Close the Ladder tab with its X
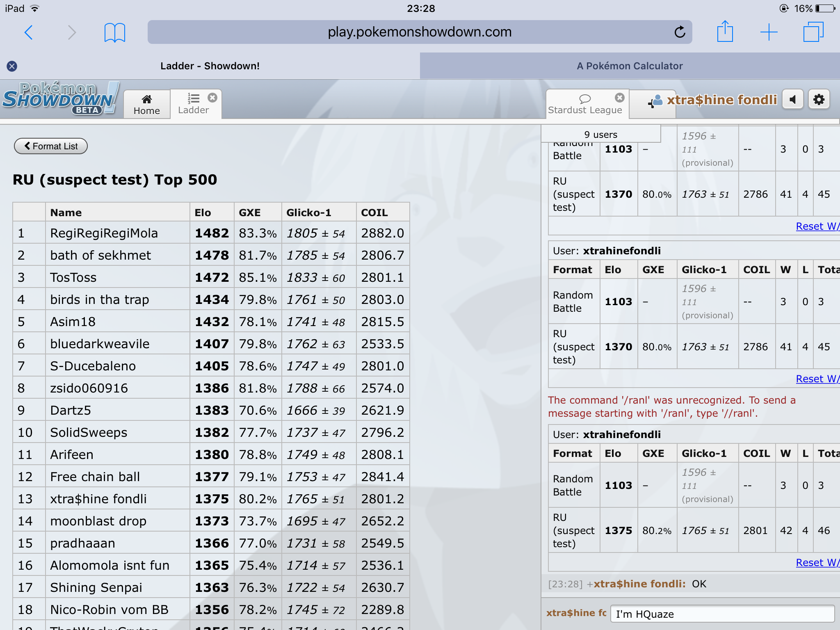The height and width of the screenshot is (630, 840). 212,98
